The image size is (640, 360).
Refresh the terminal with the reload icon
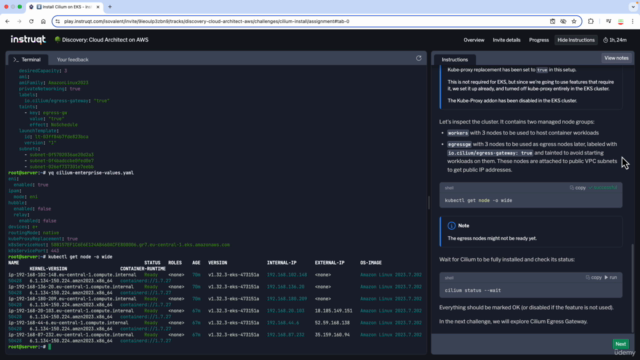(419, 58)
